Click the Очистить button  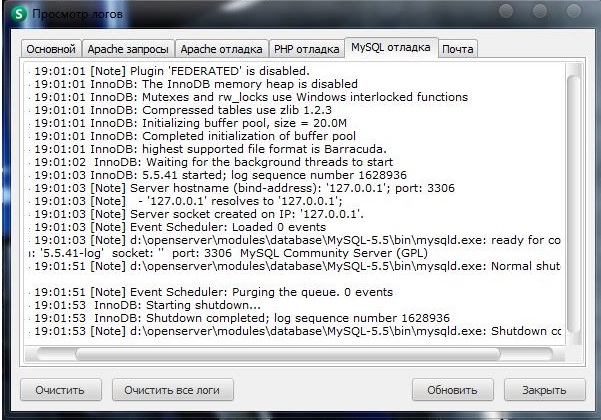(61, 390)
